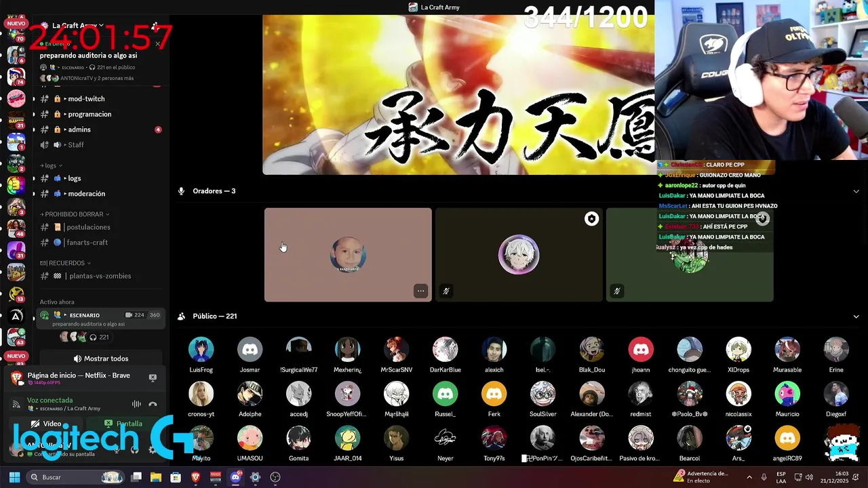Screen dimensions: 868x488
Task: Open the La Craft Army server dropdown
Action: point(78,26)
